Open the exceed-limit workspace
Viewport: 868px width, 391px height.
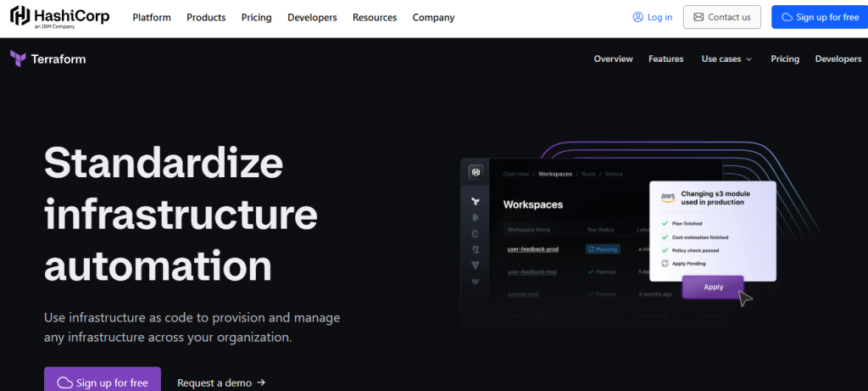(x=523, y=294)
